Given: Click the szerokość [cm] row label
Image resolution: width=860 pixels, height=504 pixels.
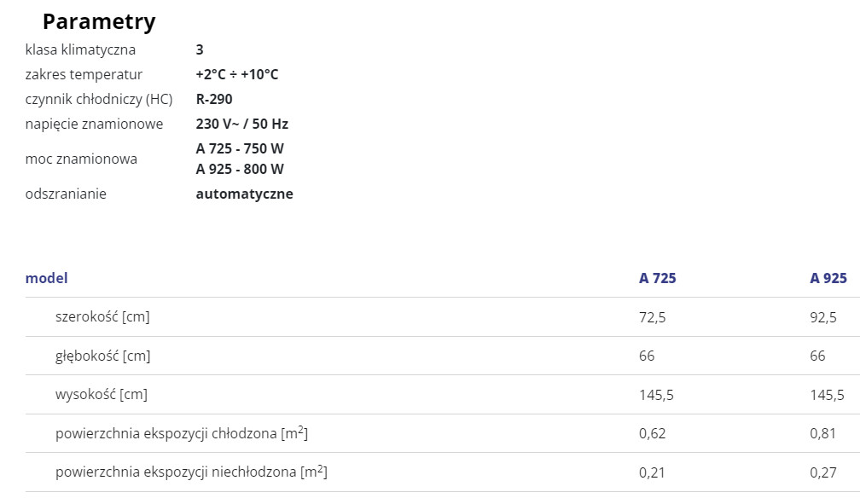Looking at the screenshot, I should (x=102, y=317).
